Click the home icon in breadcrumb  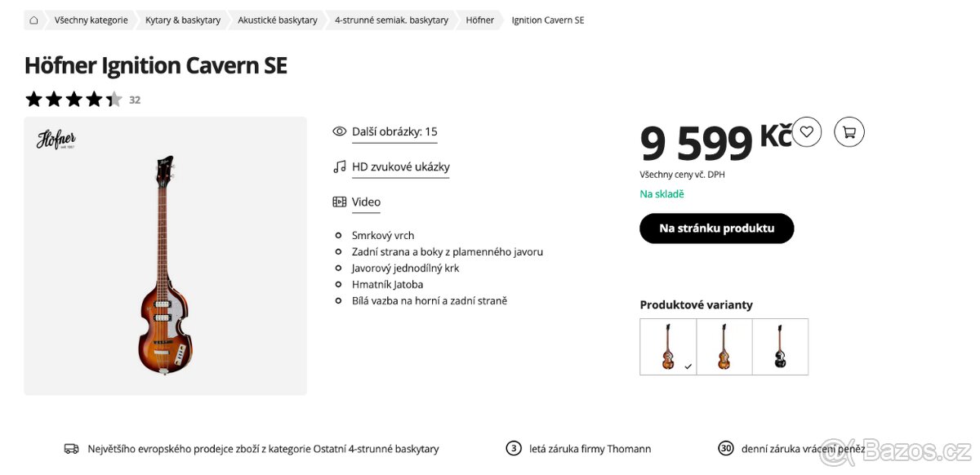tap(33, 20)
